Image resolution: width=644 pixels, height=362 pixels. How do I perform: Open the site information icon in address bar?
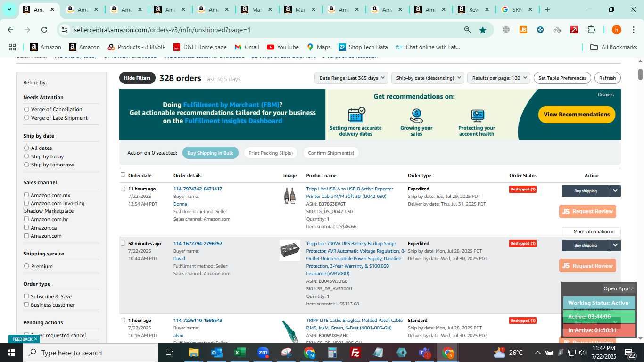pos(65,30)
